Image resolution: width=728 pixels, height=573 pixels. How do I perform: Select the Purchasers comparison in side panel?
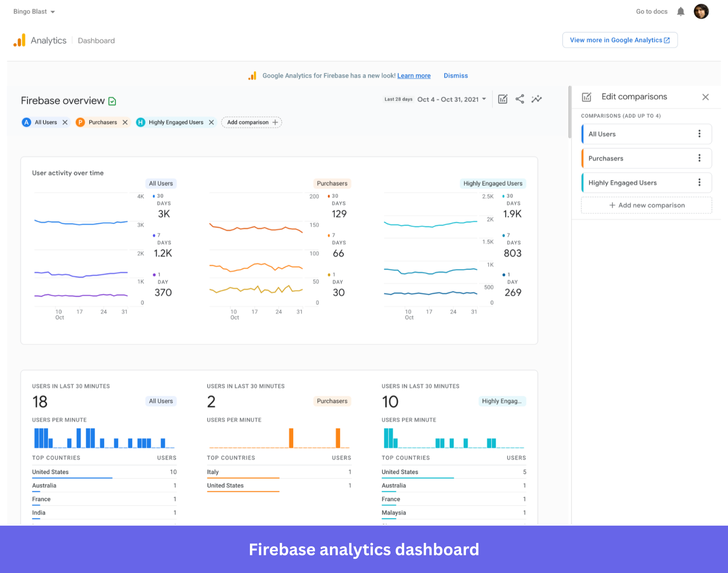click(646, 158)
